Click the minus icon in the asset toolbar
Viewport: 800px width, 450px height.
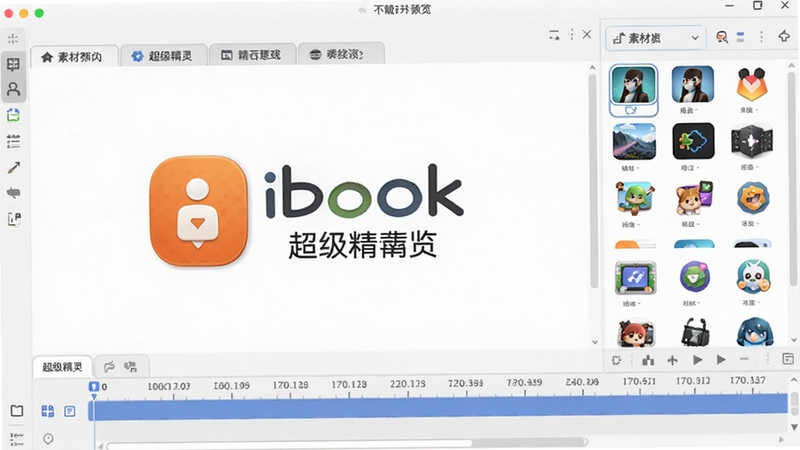tap(744, 359)
